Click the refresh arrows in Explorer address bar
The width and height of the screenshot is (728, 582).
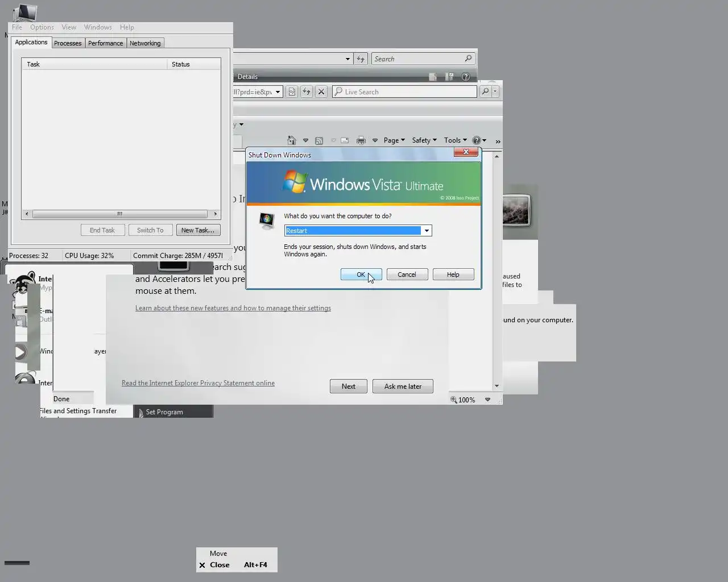[361, 59]
